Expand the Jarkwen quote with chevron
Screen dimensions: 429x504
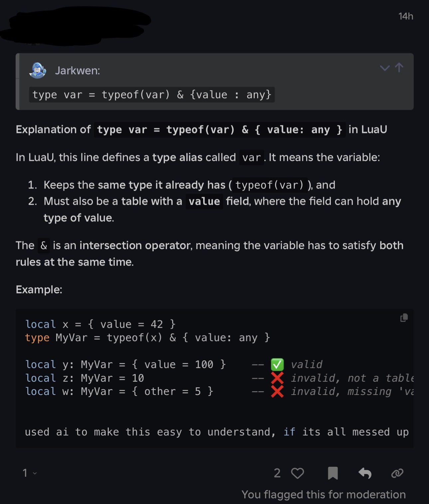(385, 68)
